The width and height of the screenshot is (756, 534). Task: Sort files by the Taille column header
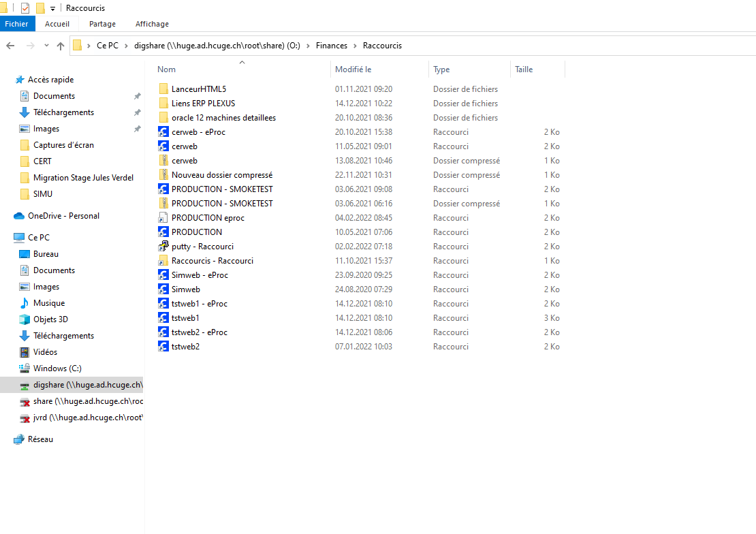tap(524, 69)
